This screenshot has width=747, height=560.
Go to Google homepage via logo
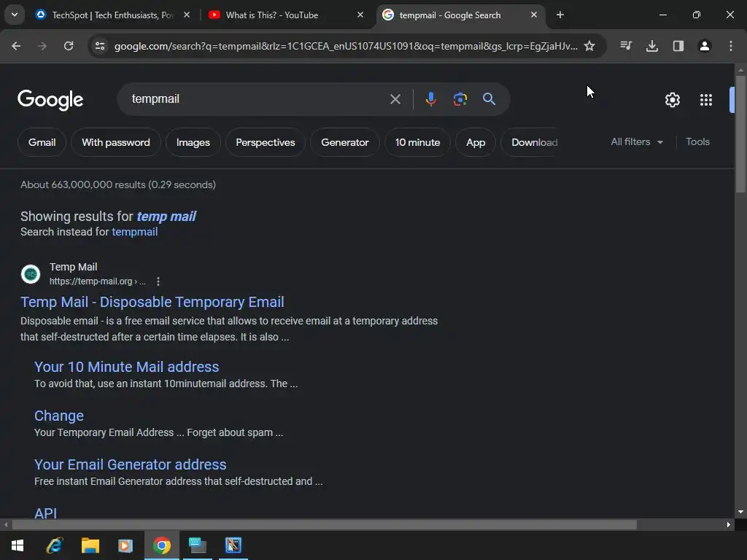tap(50, 99)
